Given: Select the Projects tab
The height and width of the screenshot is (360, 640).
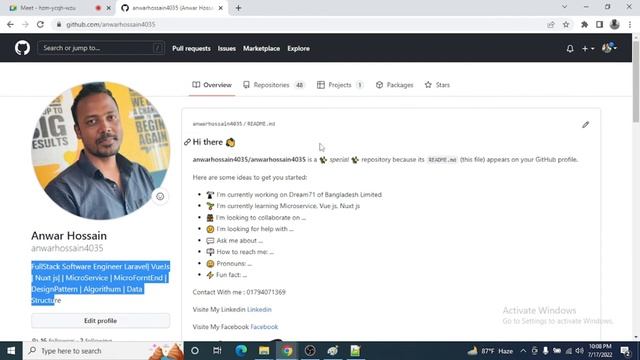Looking at the screenshot, I should [340, 85].
